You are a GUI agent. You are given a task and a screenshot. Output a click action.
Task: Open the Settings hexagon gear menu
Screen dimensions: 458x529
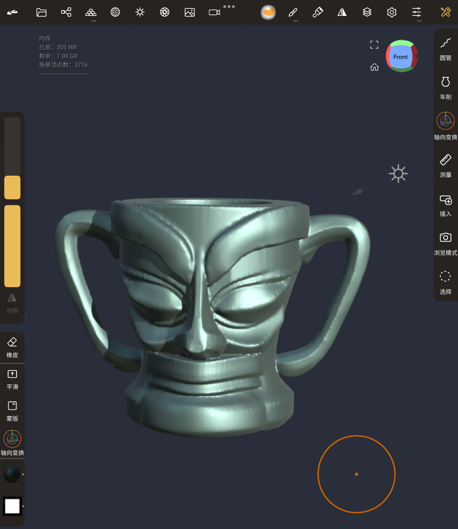(x=392, y=12)
